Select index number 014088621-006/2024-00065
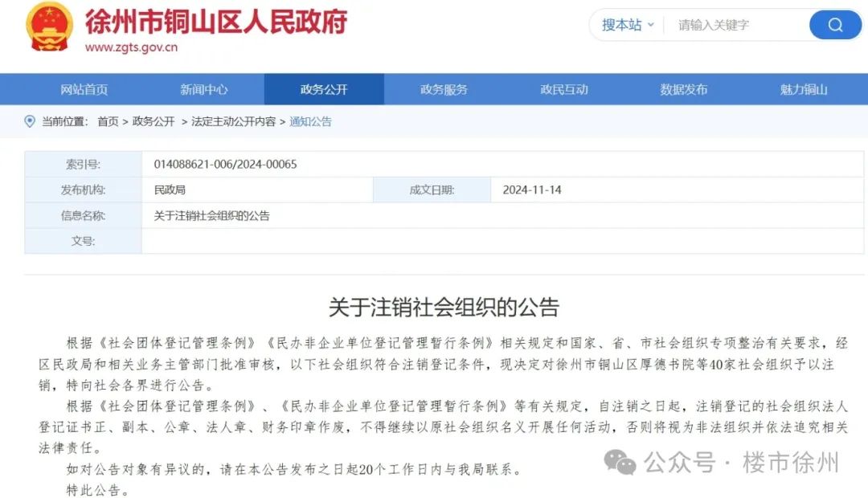 point(225,165)
